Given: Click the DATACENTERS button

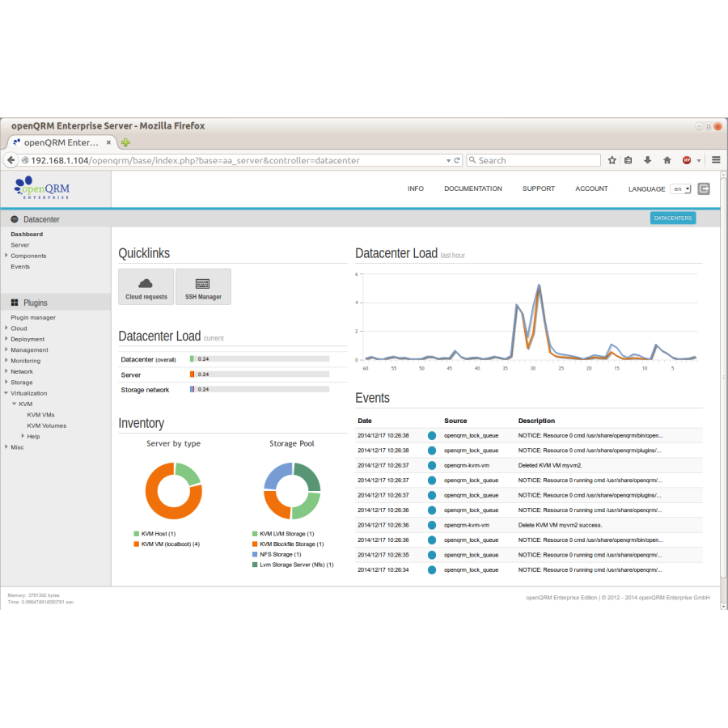Looking at the screenshot, I should (x=673, y=218).
